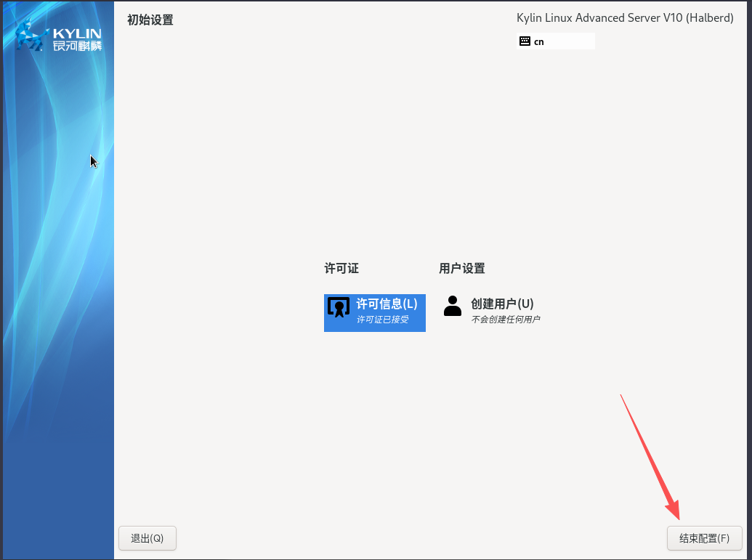Select the user avatar icon beside 创建用户
752x560 pixels.
[452, 307]
